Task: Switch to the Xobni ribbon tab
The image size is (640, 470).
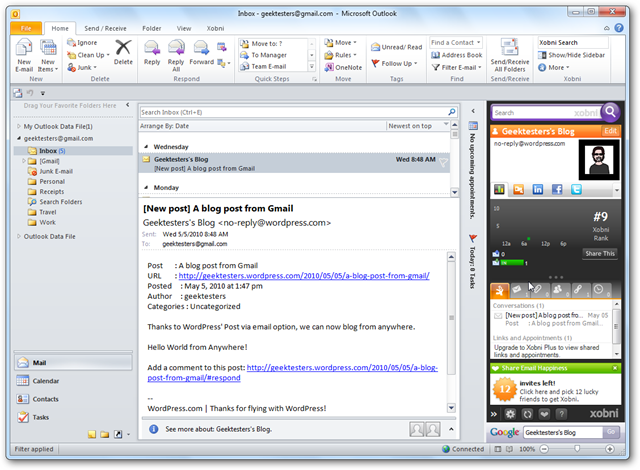Action: pyautogui.click(x=215, y=28)
